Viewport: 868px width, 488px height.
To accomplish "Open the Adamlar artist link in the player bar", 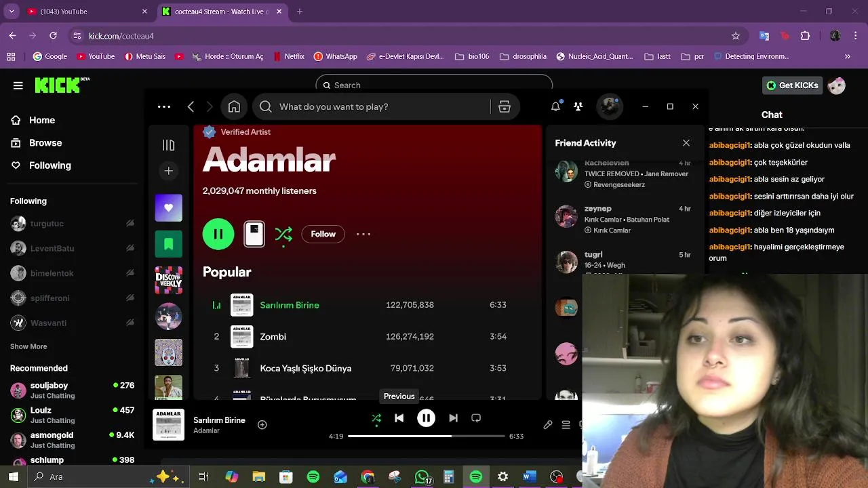I will 206,431.
